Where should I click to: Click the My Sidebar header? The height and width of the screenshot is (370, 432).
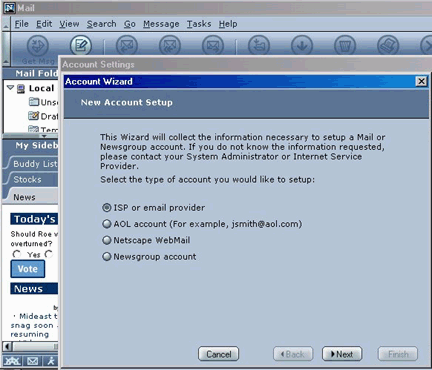31,146
